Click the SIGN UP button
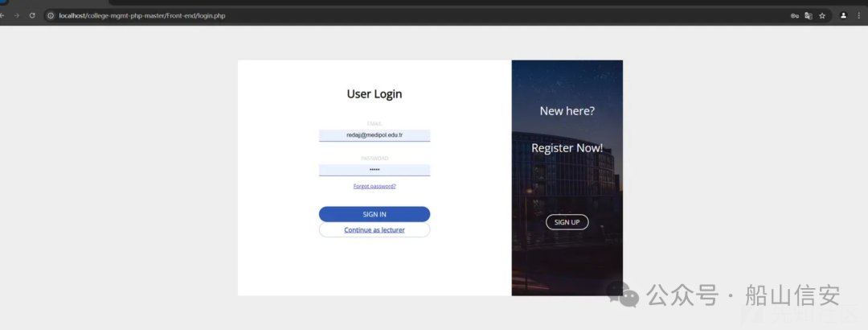The height and width of the screenshot is (330, 868). click(567, 222)
